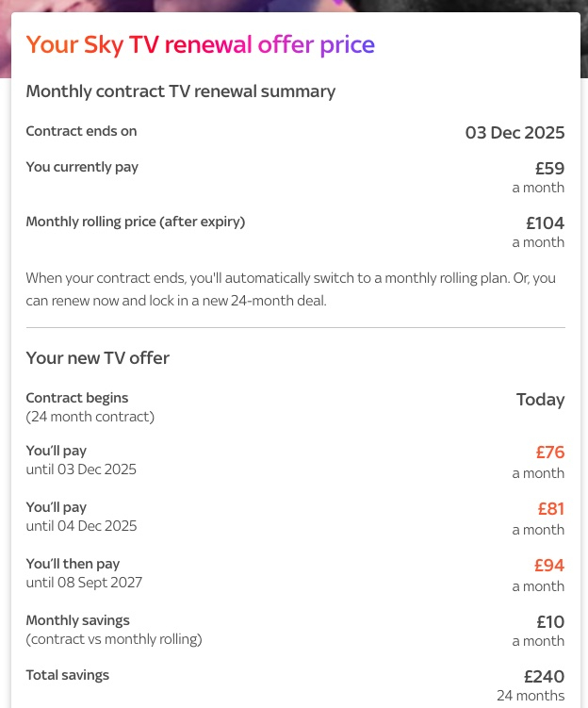Image resolution: width=588 pixels, height=708 pixels.
Task: Click the £81 a month offer price
Action: [551, 509]
